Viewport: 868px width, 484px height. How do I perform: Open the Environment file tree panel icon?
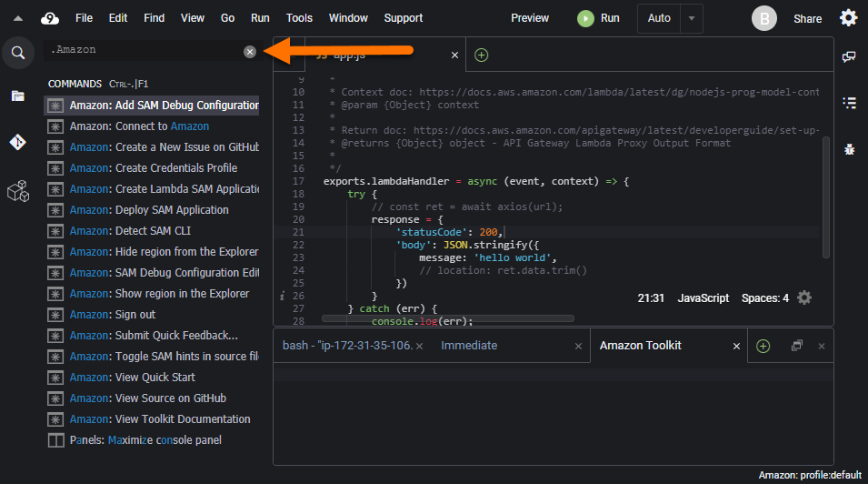[17, 96]
